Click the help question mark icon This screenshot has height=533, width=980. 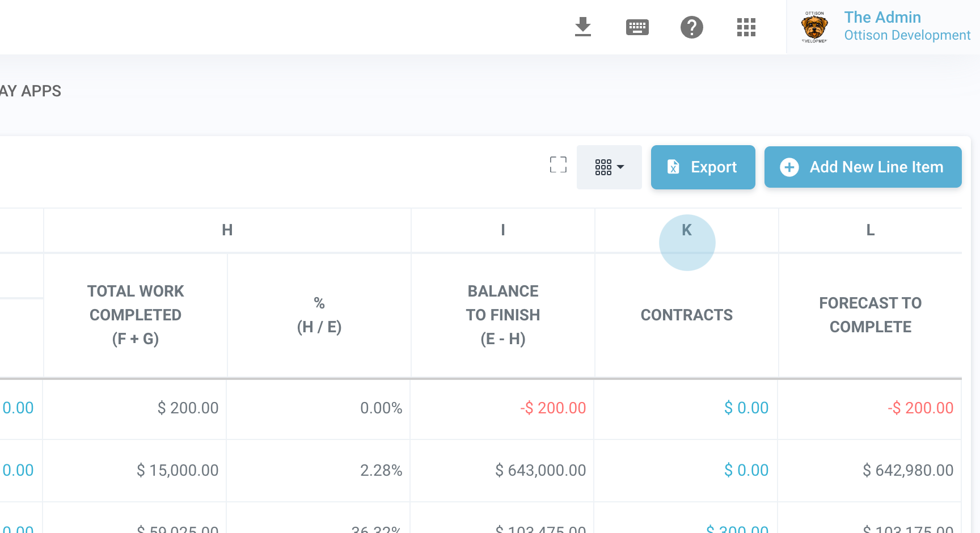pos(691,27)
